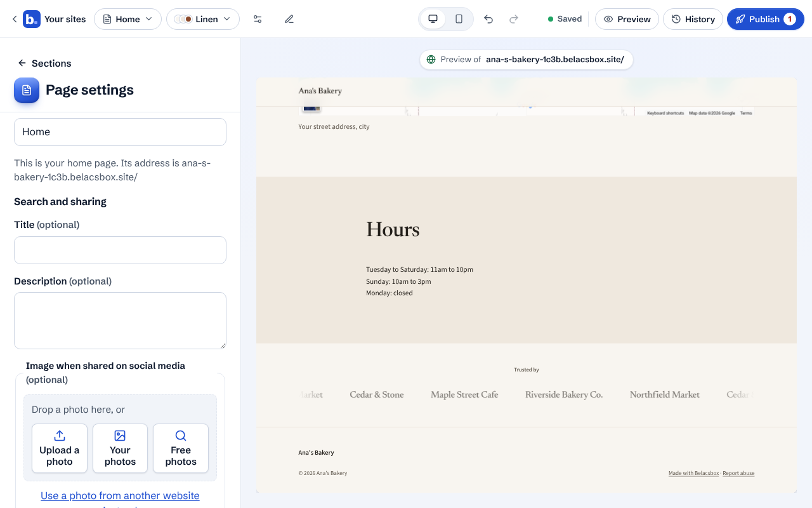Open Made with Belacsbox link
Viewport: 812px width, 508px height.
[x=693, y=473]
